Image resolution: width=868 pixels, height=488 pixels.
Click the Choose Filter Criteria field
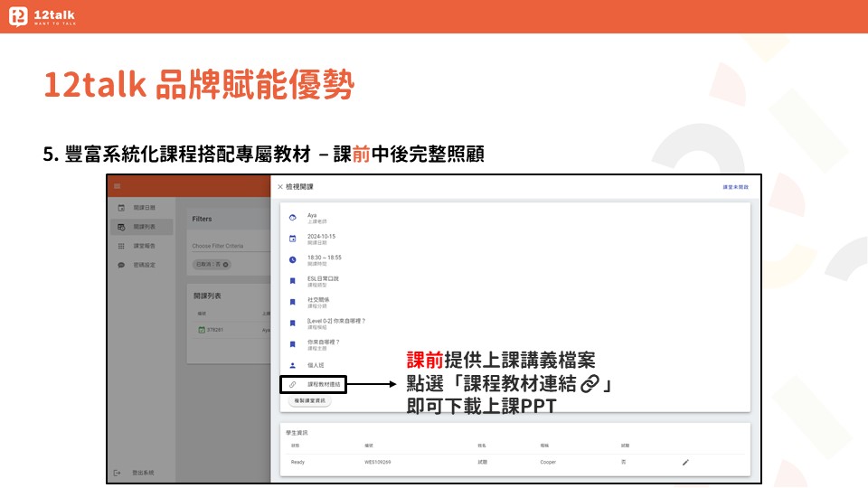[231, 246]
